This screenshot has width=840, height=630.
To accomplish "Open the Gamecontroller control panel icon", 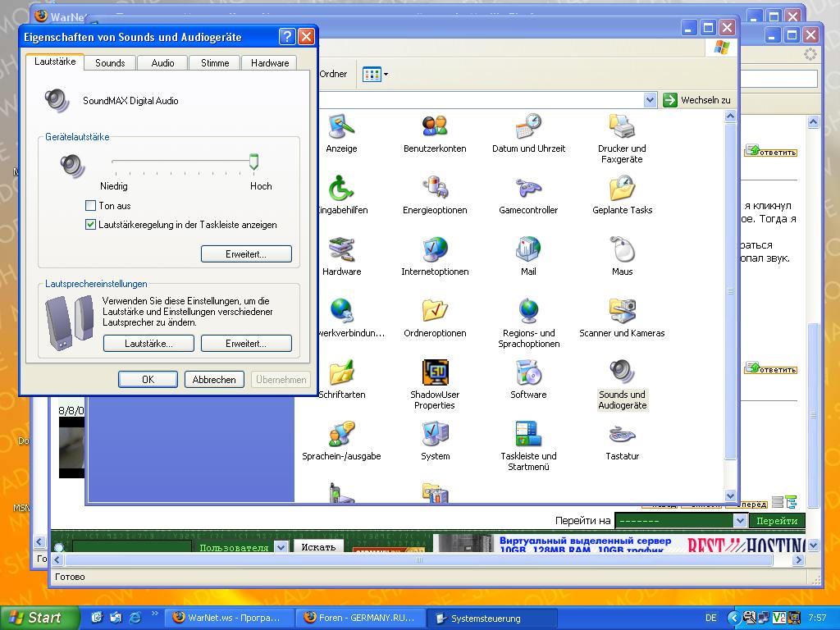I will [x=528, y=189].
